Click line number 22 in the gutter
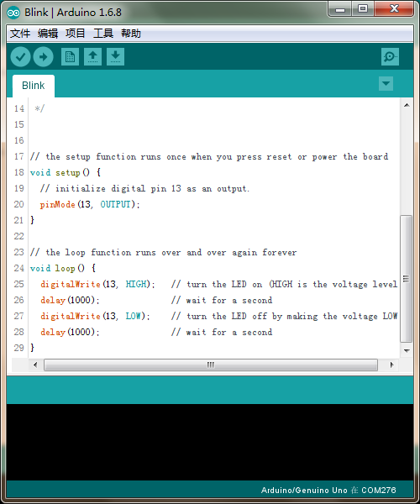 (19, 236)
